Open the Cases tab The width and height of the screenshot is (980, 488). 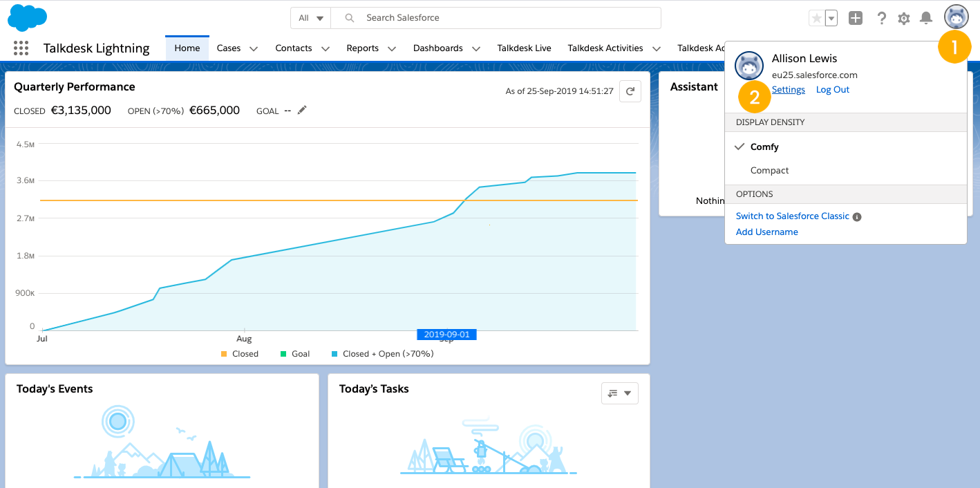229,48
